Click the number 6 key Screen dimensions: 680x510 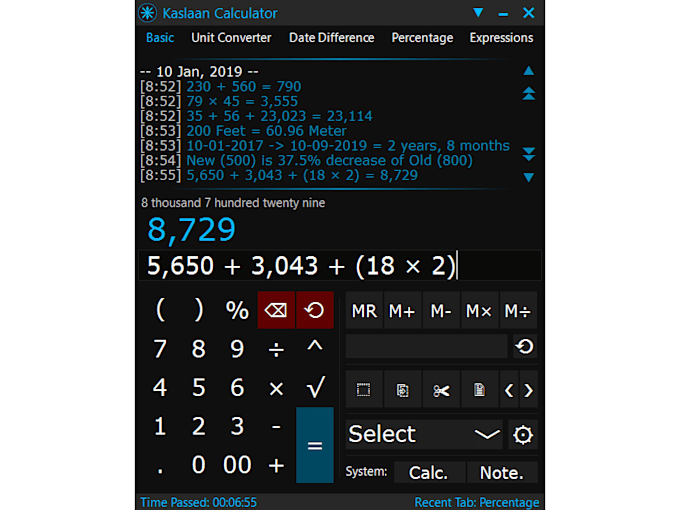pyautogui.click(x=237, y=388)
